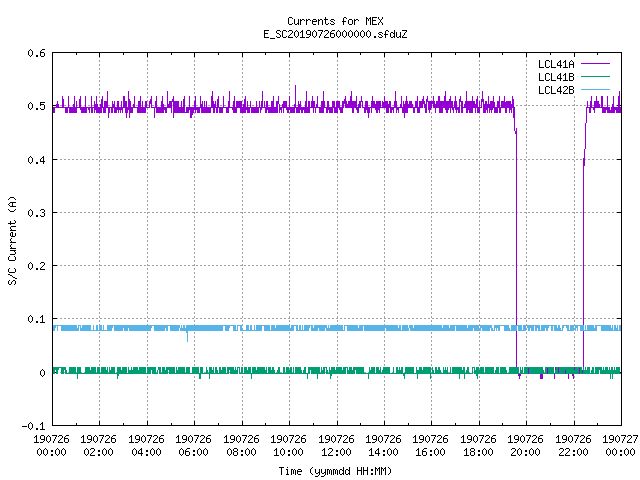Click the y-axis tick label 0.3

[x=36, y=213]
